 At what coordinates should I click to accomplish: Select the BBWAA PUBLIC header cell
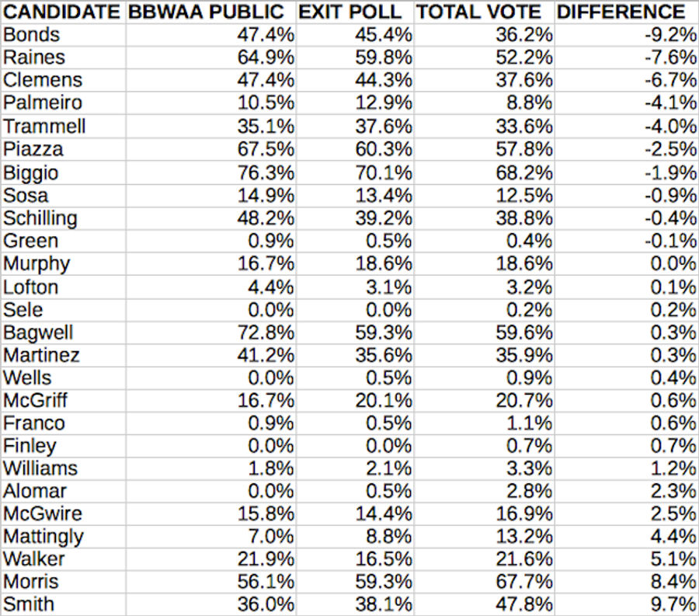[210, 12]
